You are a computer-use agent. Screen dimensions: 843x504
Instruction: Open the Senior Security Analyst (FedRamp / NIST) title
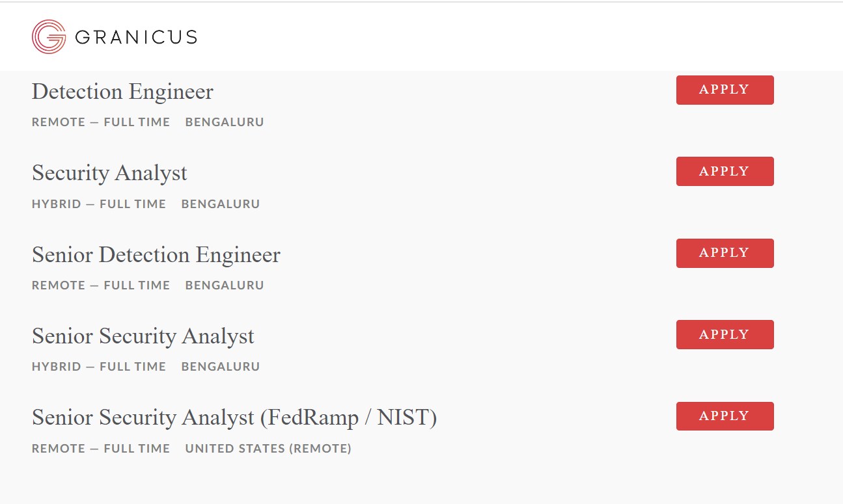click(x=234, y=418)
